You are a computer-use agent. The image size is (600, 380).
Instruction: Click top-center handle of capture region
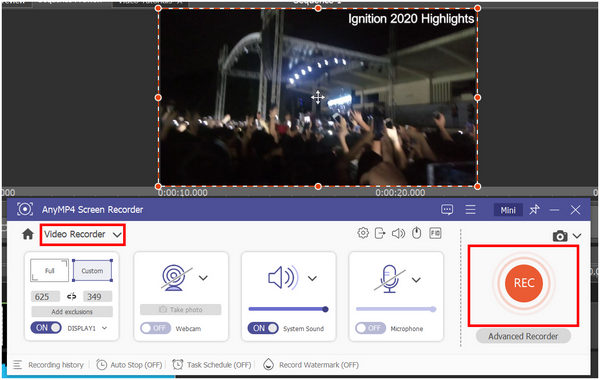318,8
